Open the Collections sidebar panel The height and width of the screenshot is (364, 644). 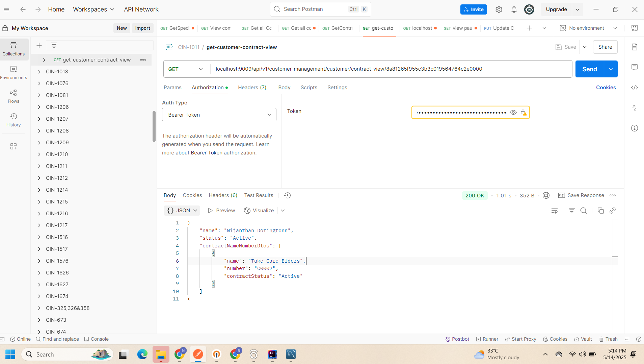[x=14, y=49]
